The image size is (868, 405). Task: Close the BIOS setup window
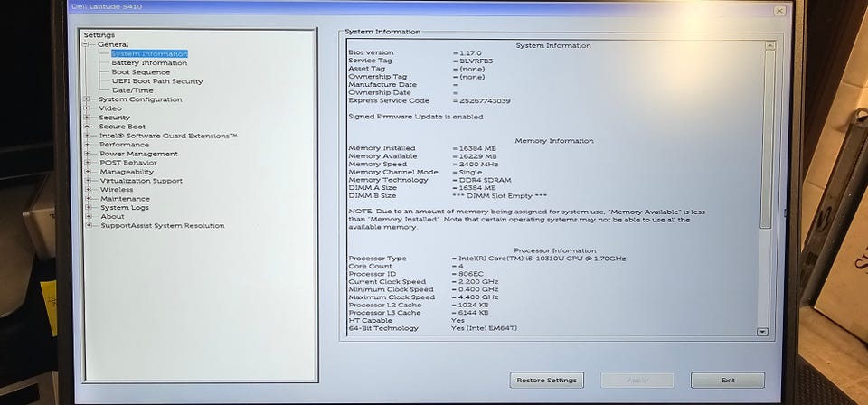pos(779,11)
